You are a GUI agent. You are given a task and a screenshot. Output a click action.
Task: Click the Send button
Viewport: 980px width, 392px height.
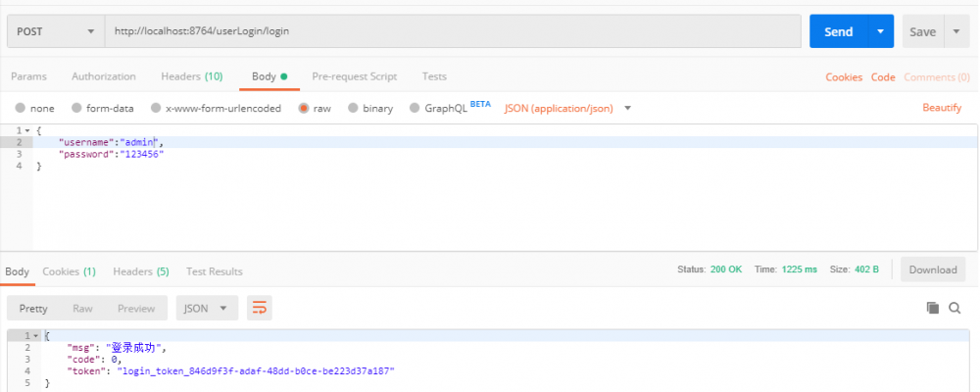click(838, 31)
